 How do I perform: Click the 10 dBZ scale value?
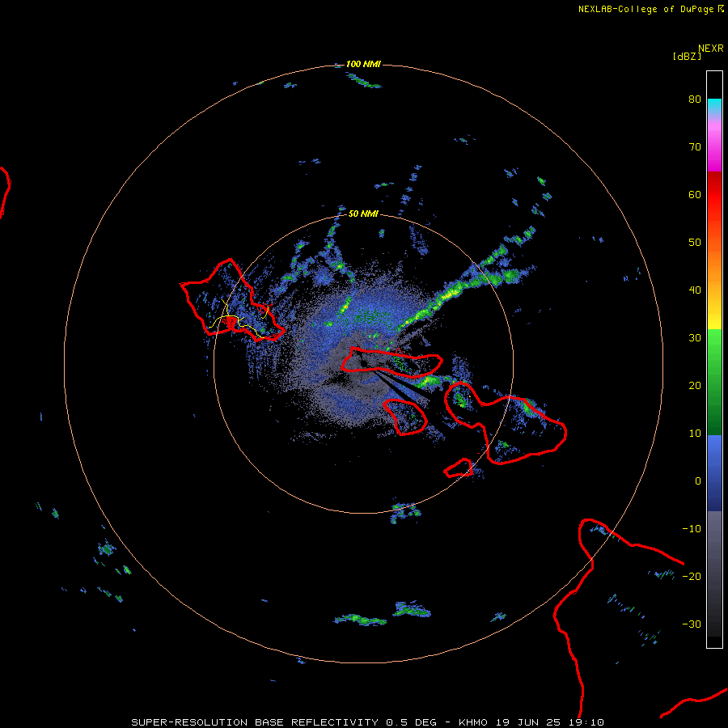click(x=695, y=434)
